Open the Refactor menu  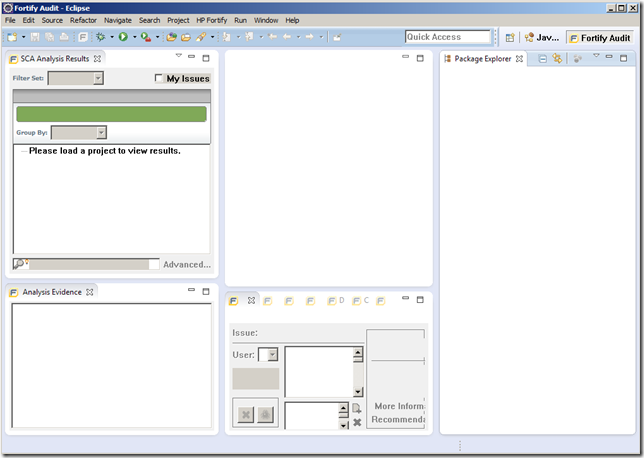pos(83,20)
